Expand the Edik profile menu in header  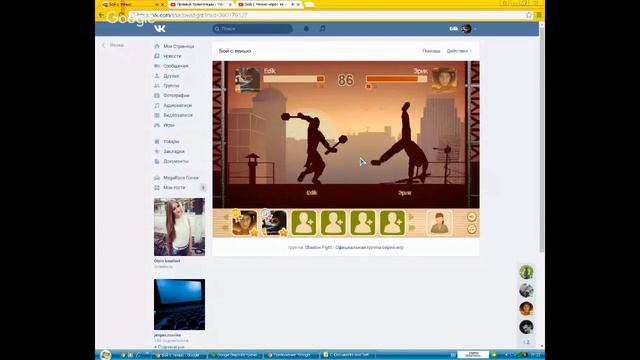click(x=462, y=29)
